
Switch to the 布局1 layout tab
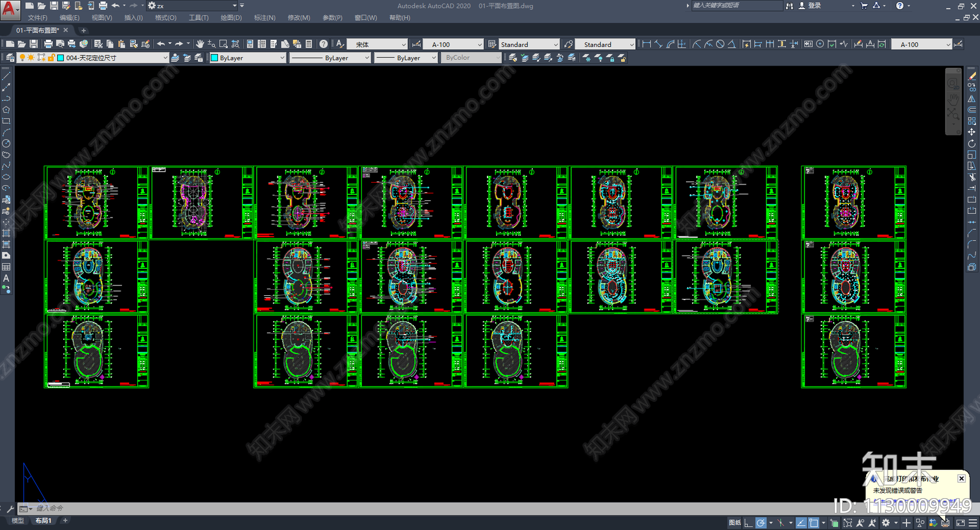tap(43, 521)
